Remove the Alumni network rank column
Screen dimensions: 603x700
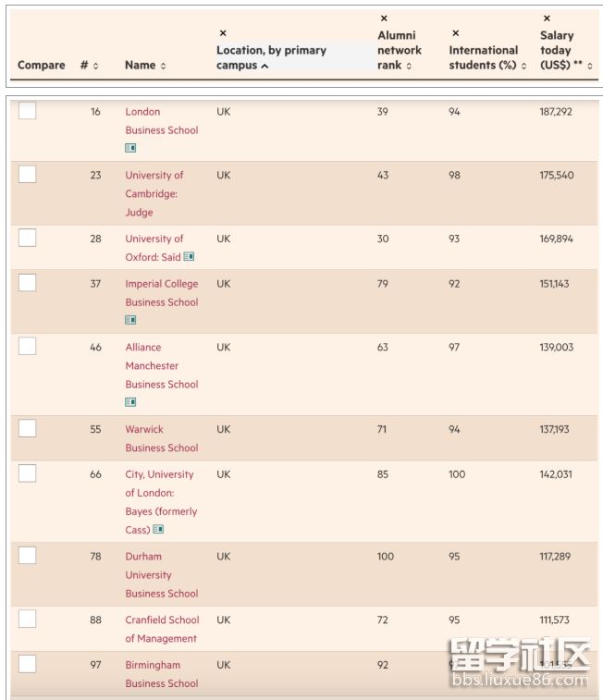(384, 18)
